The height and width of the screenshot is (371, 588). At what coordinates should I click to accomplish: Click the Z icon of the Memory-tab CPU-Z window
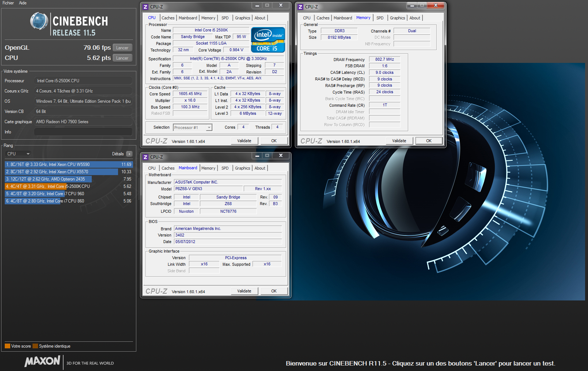coord(300,7)
